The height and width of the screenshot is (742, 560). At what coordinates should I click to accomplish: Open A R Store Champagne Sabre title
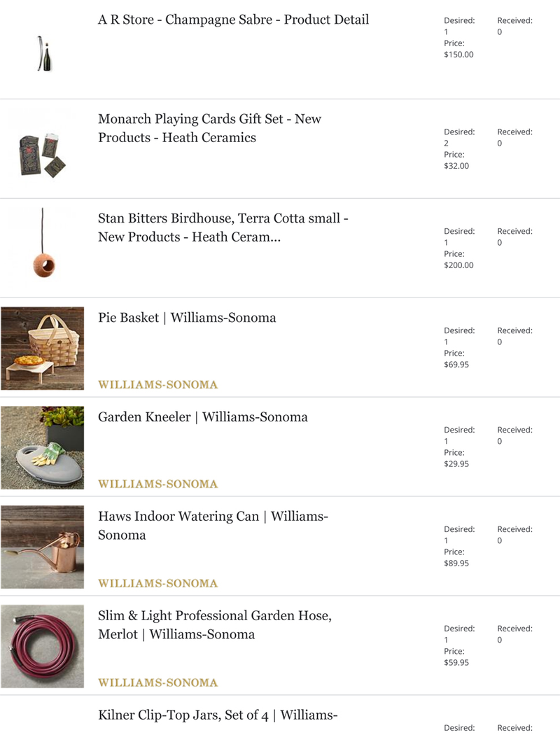(233, 20)
